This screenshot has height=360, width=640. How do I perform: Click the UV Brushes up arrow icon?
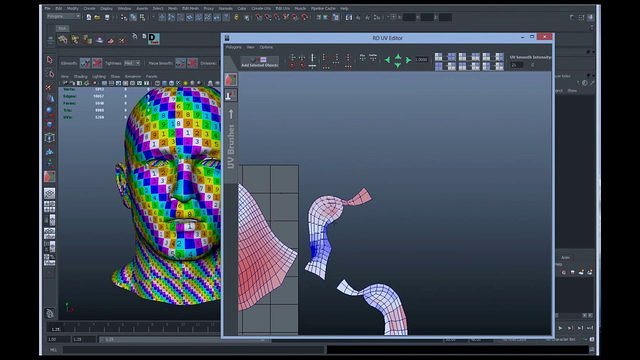coord(231,114)
